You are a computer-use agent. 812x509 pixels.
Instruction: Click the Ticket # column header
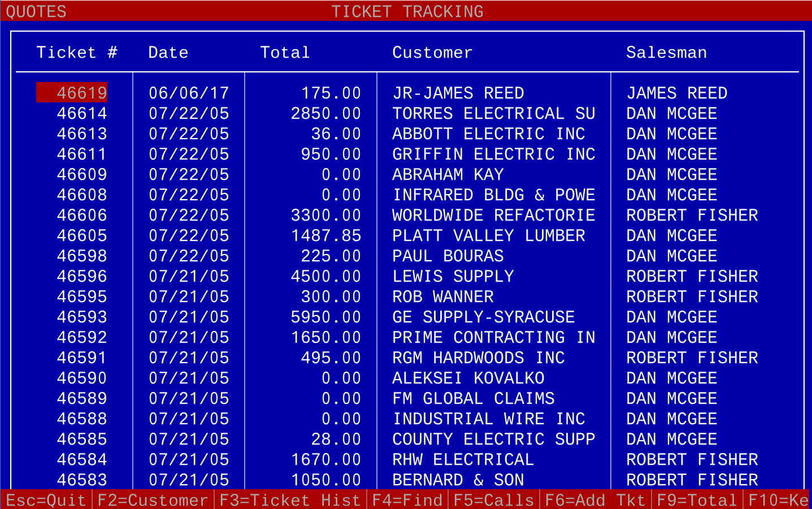point(77,53)
